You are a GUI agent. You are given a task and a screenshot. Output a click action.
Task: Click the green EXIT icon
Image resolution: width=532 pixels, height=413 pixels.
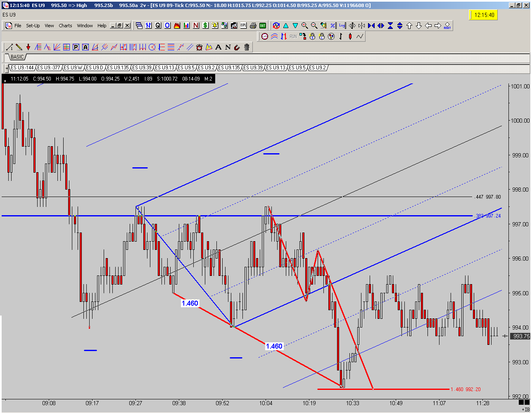coord(263,26)
